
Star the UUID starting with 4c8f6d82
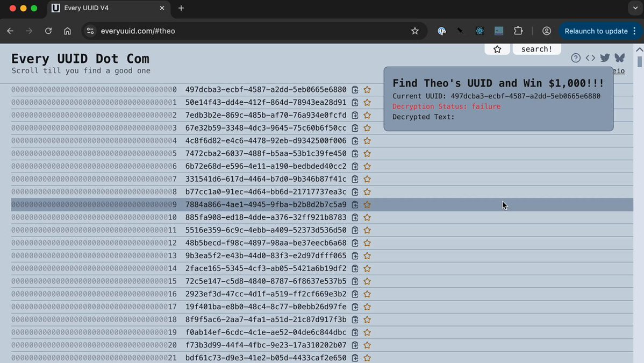(367, 140)
